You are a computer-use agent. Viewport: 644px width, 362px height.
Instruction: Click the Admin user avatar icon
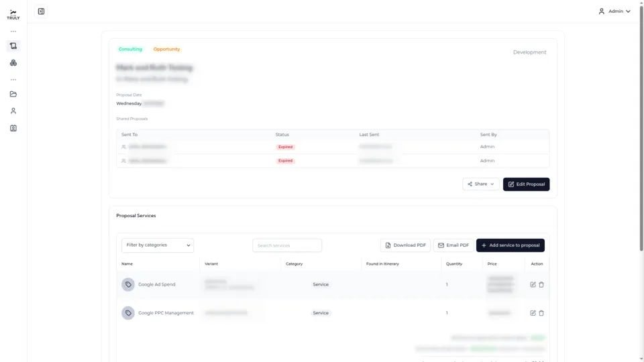[x=601, y=11]
